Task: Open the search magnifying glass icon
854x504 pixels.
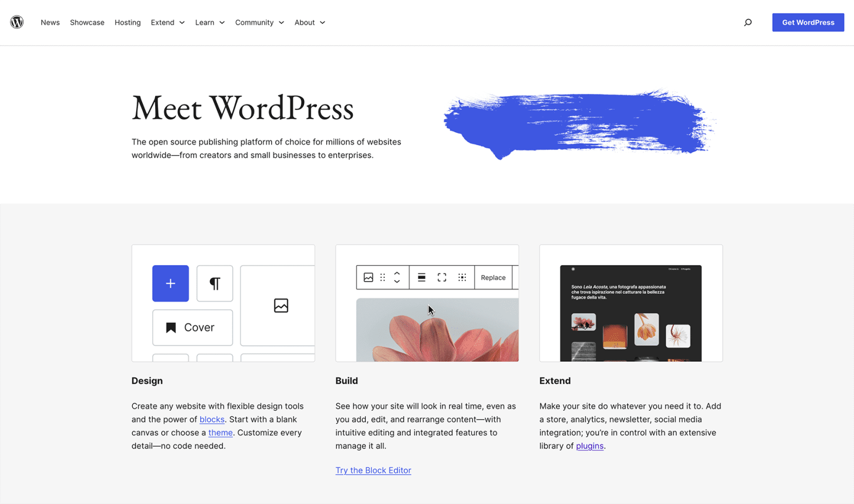Action: (x=748, y=22)
